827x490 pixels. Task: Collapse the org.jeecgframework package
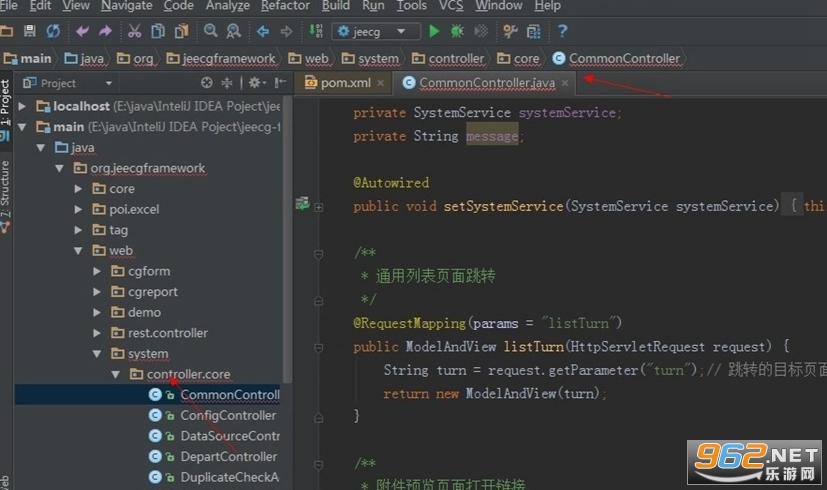click(60, 168)
